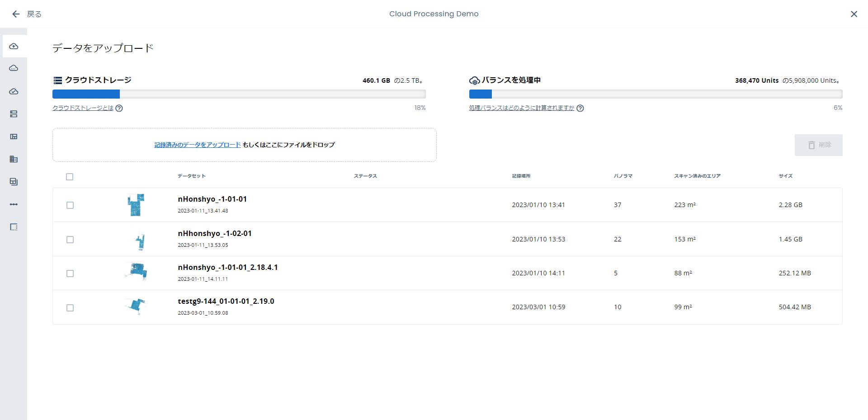868x420 pixels.
Task: Open the cloud upload sidebar icon
Action: click(x=14, y=46)
